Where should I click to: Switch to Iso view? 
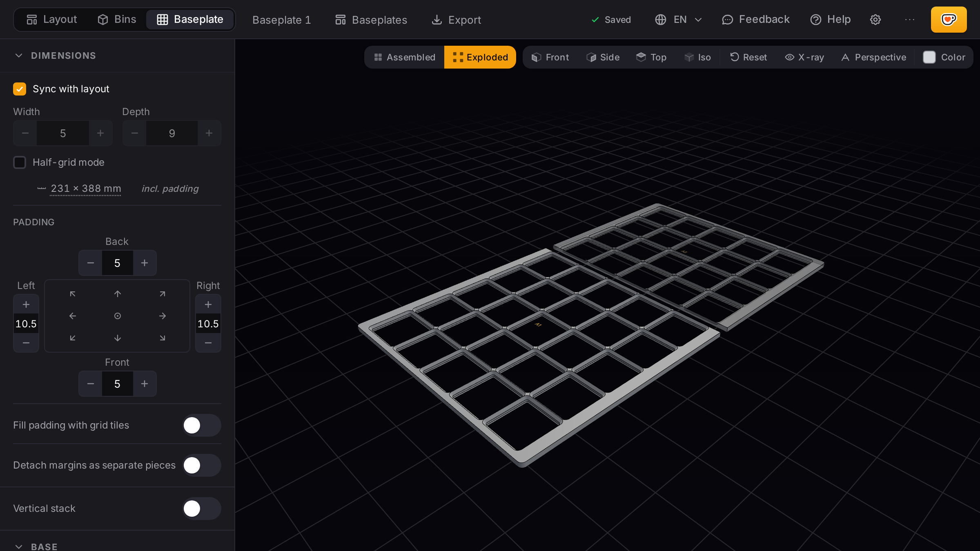(698, 57)
